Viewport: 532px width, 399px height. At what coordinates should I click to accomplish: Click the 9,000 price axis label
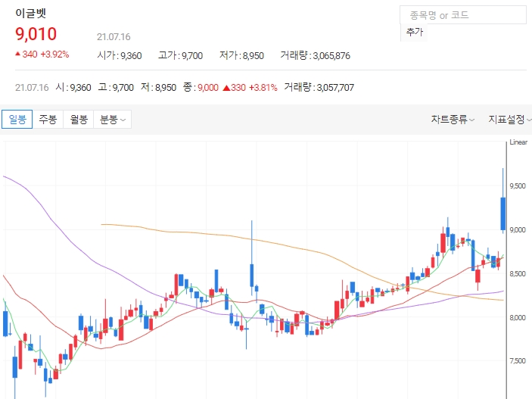518,229
